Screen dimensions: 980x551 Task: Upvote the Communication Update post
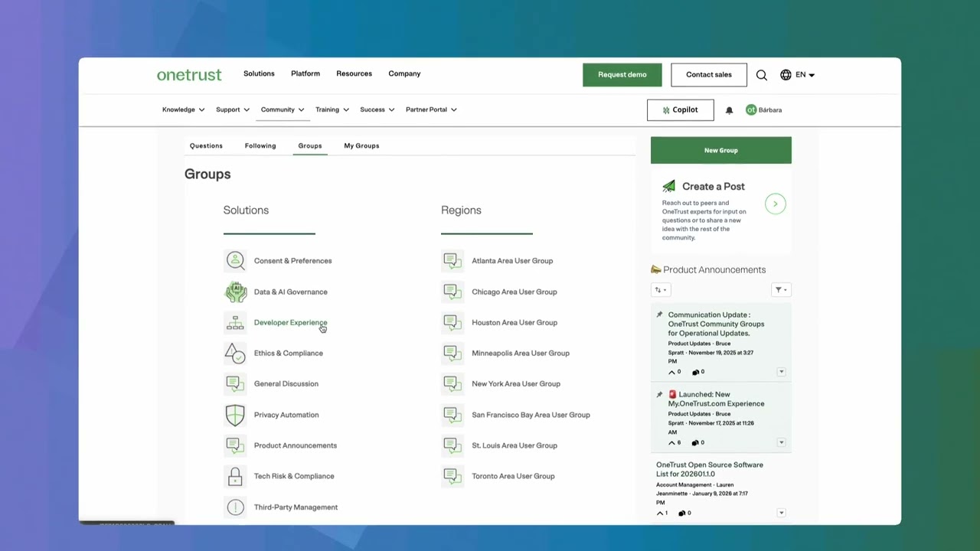(672, 372)
